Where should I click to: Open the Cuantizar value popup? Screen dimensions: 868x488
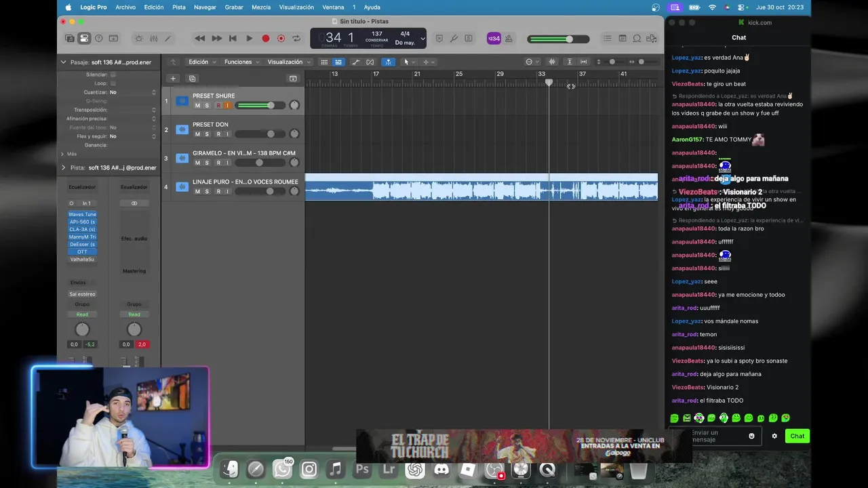(132, 92)
